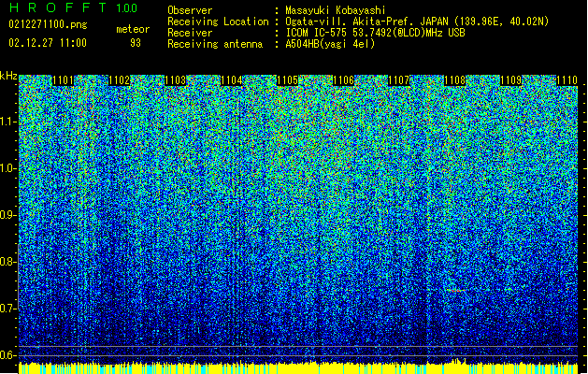Click the Observer name Masayuki Kobayashi

336,11
